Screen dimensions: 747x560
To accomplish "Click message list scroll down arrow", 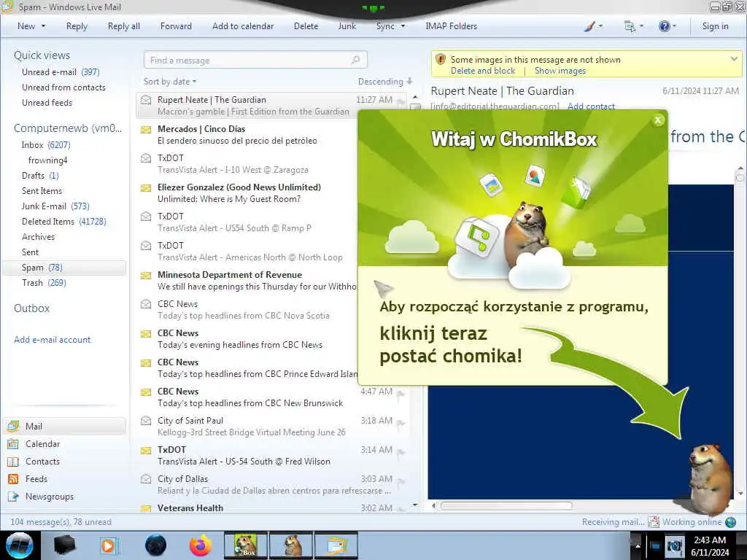I will pyautogui.click(x=415, y=505).
